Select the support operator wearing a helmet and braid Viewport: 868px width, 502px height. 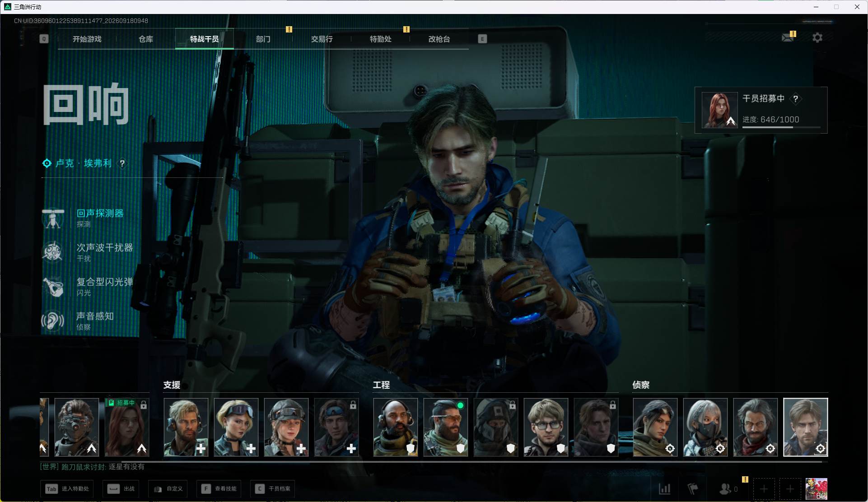click(286, 427)
